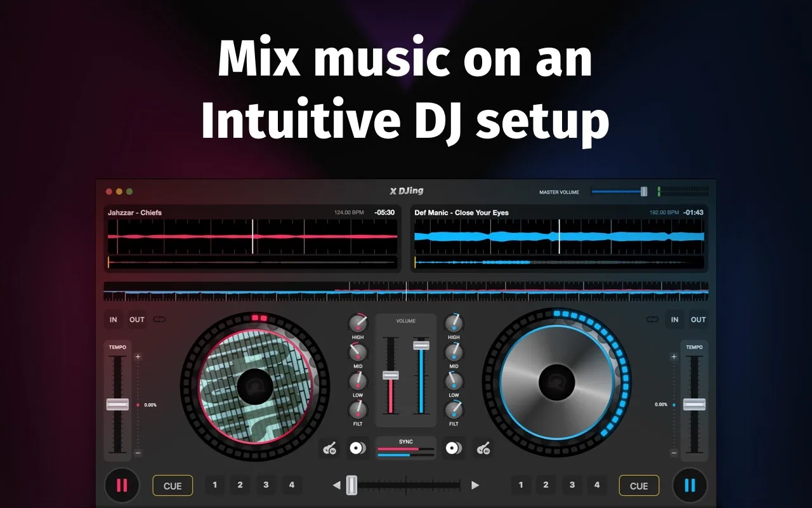The image size is (812, 508).
Task: Adjust the MASTER VOLUME slider
Action: tap(643, 191)
